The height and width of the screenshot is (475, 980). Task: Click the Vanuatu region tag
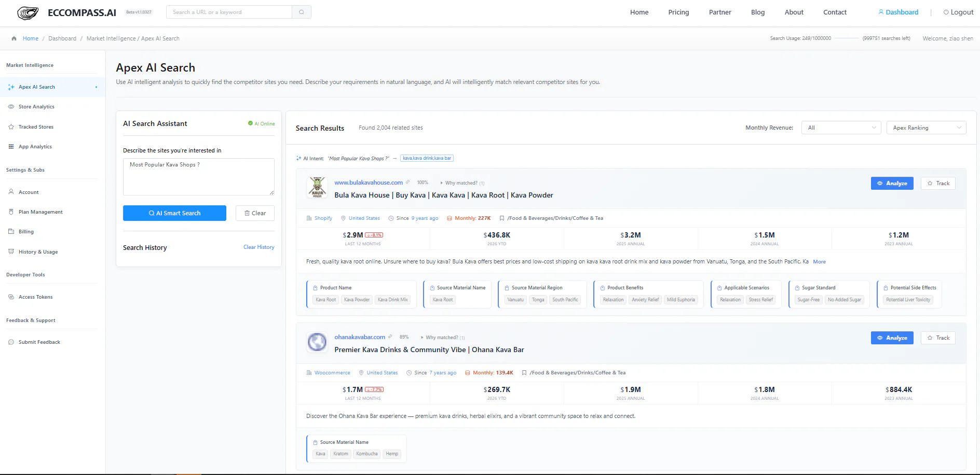pyautogui.click(x=515, y=300)
